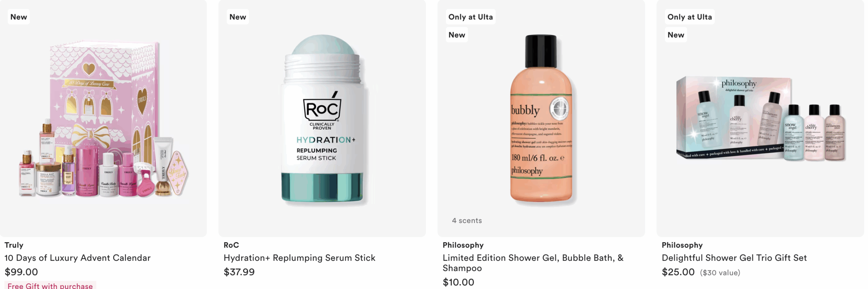This screenshot has width=868, height=289.
Task: Click Only at Ulta badge on bubbly gel
Action: [471, 17]
